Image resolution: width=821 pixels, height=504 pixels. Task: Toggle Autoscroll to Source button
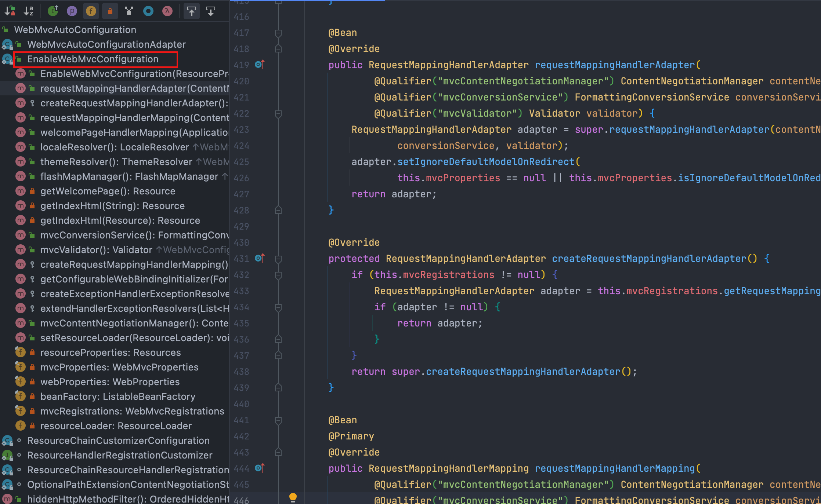tap(192, 11)
